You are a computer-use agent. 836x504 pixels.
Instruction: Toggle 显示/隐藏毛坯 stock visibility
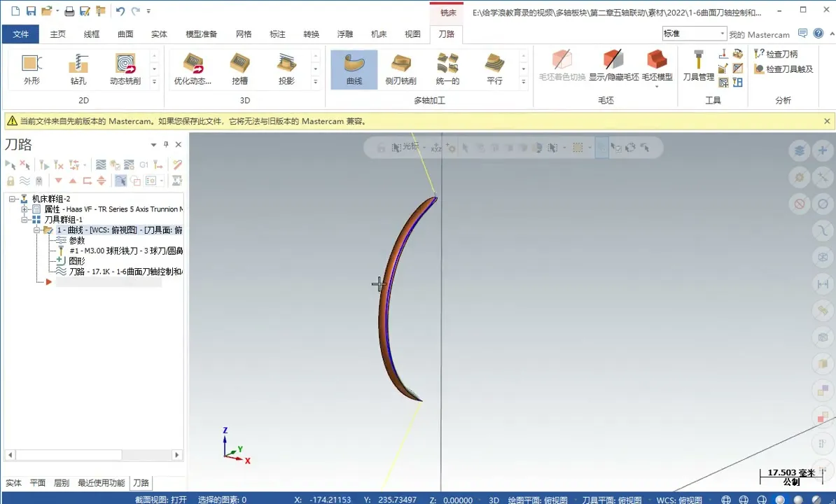pos(611,68)
